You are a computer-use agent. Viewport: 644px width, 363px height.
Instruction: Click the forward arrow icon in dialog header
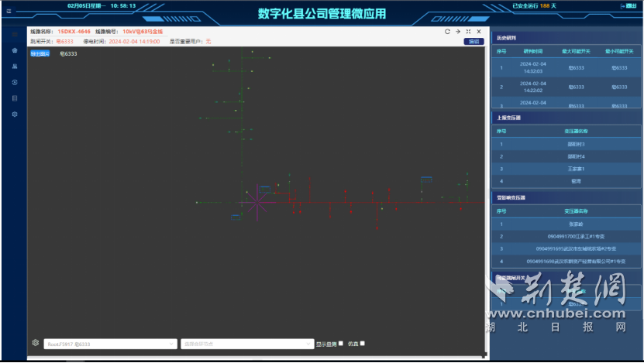tap(458, 32)
